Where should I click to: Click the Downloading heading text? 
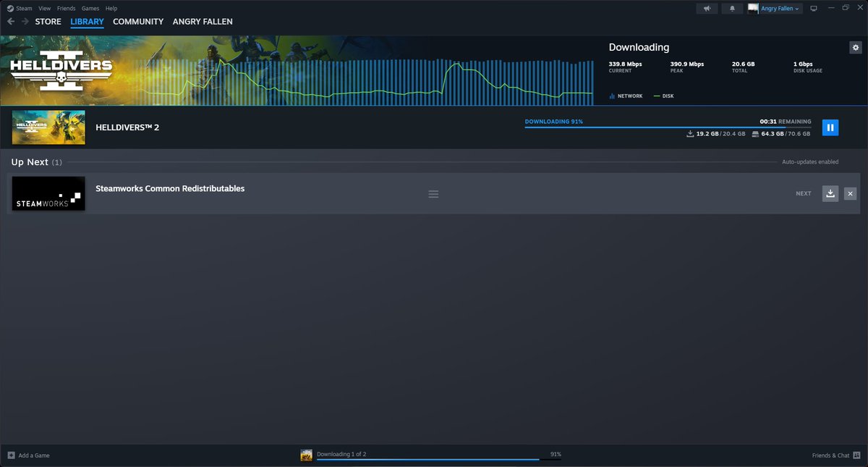(x=639, y=47)
